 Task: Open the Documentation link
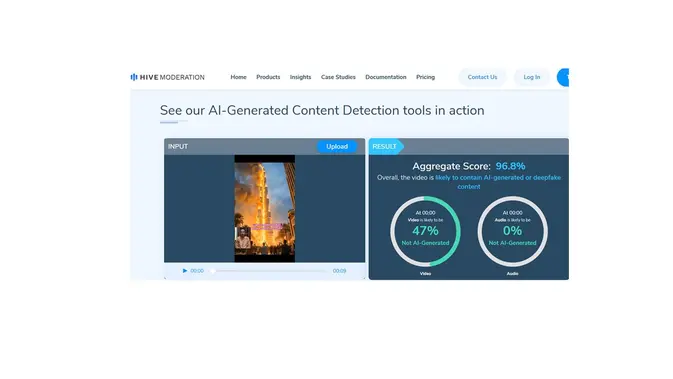tap(385, 77)
